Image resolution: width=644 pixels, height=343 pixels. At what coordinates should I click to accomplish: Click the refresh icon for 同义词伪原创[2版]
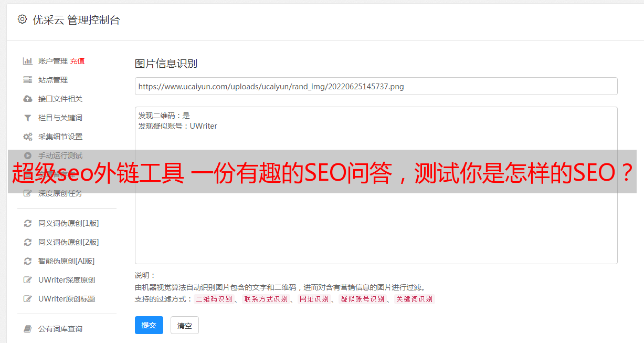pos(28,242)
